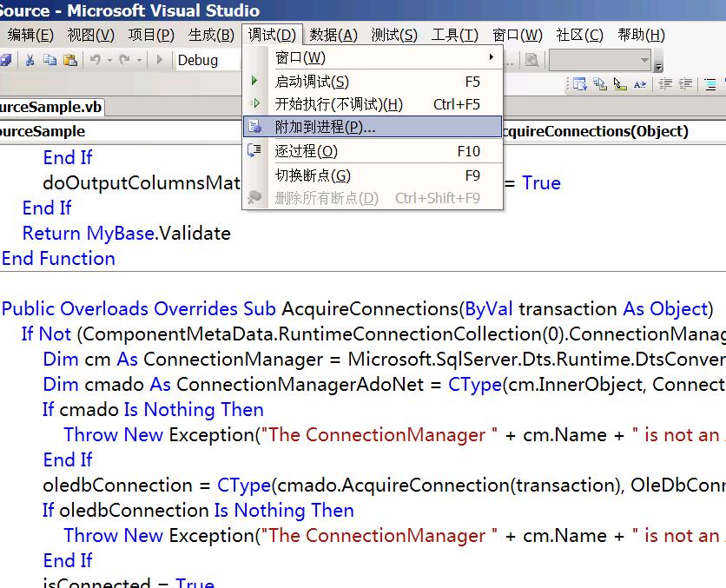
Task: Click 'Public Overloads Overrides Sub' declaration line
Action: [358, 309]
